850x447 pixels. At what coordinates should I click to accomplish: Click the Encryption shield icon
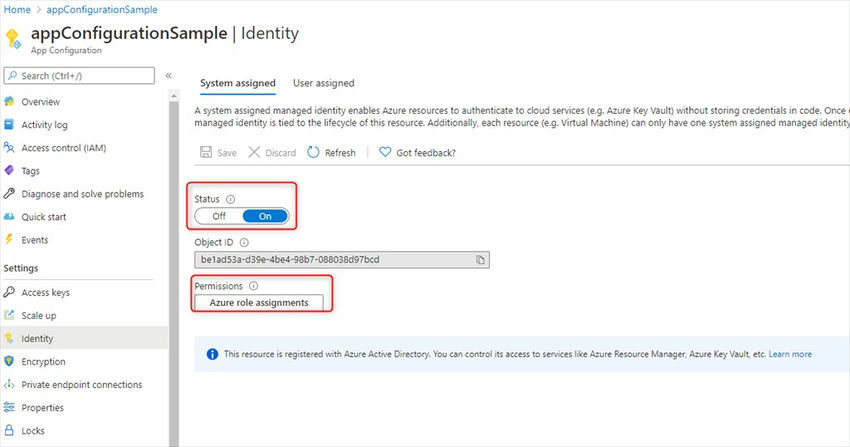click(x=9, y=361)
